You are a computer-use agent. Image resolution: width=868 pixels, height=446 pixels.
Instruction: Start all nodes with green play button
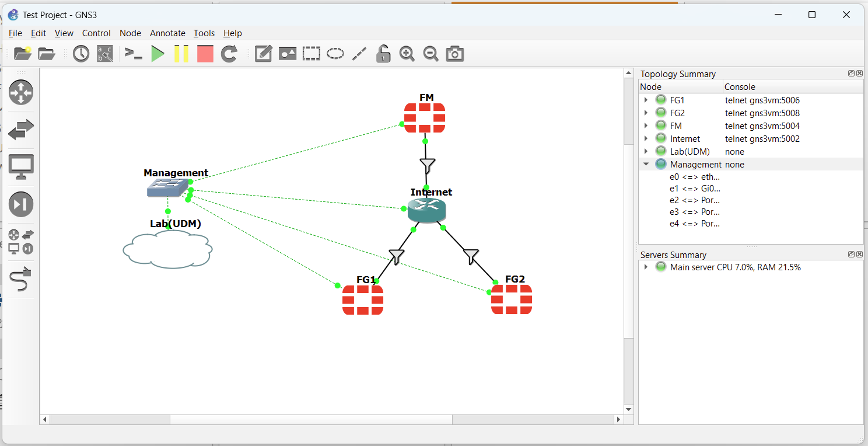point(157,54)
